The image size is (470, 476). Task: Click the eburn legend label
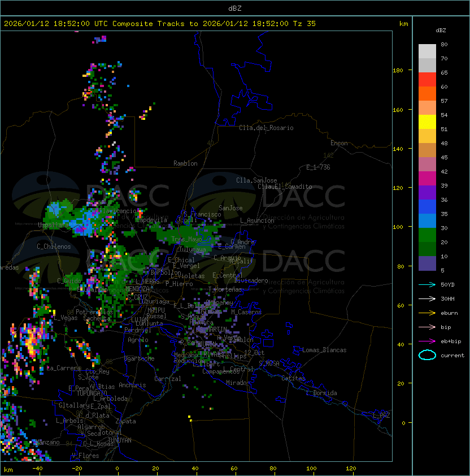coord(449,313)
